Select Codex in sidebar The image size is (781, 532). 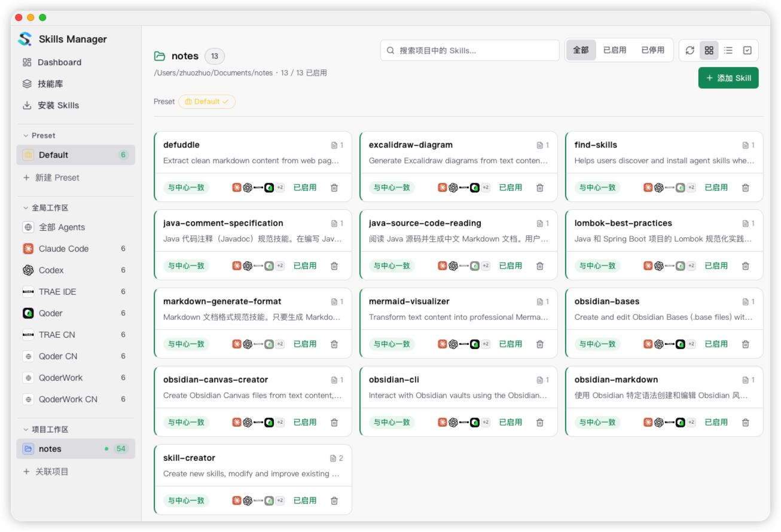point(76,270)
